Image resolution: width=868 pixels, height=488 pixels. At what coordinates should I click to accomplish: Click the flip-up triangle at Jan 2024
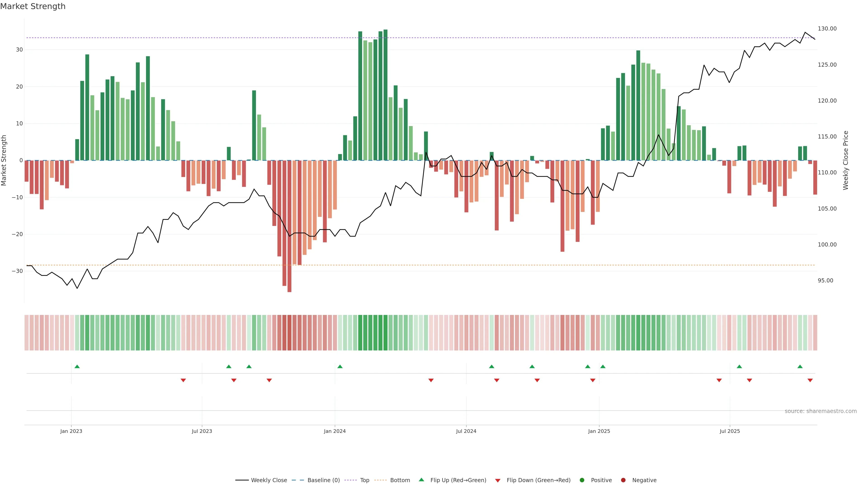click(x=340, y=366)
